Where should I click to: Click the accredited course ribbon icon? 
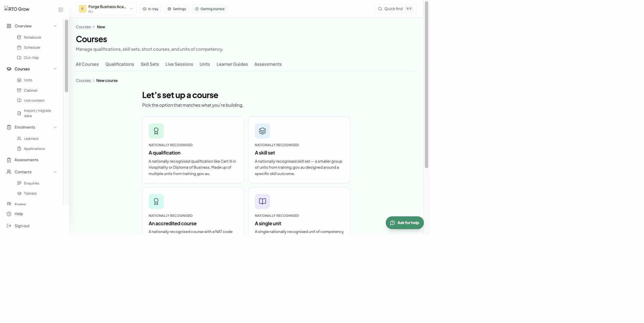[156, 202]
